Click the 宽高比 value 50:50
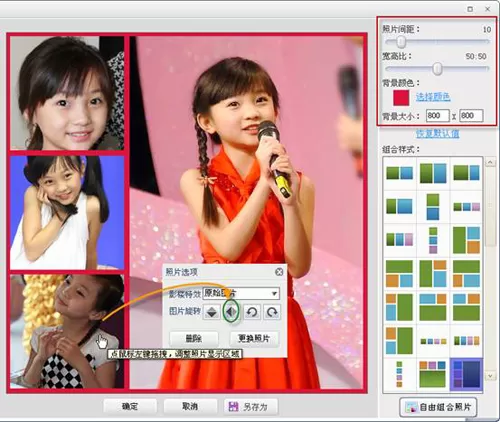The width and height of the screenshot is (500, 422). click(x=476, y=56)
